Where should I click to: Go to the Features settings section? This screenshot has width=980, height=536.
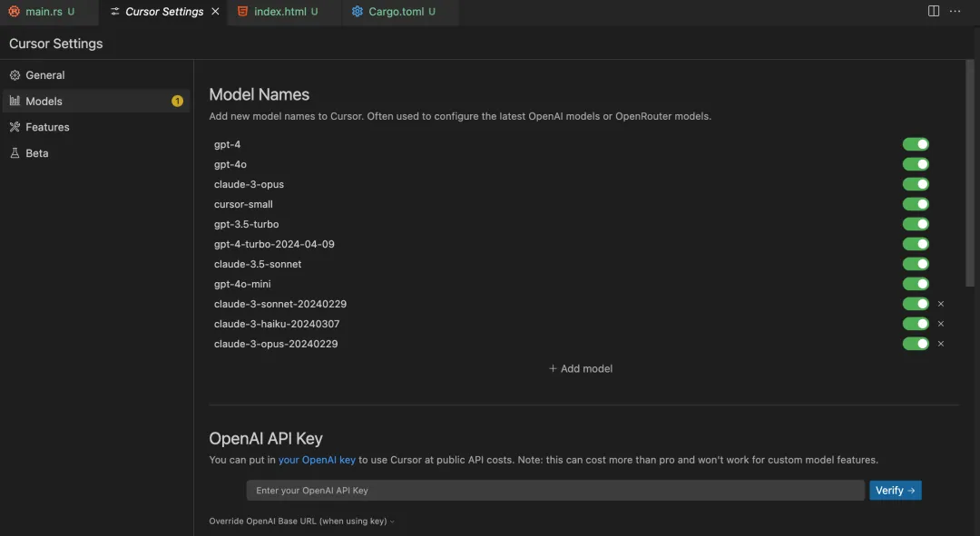pyautogui.click(x=96, y=127)
